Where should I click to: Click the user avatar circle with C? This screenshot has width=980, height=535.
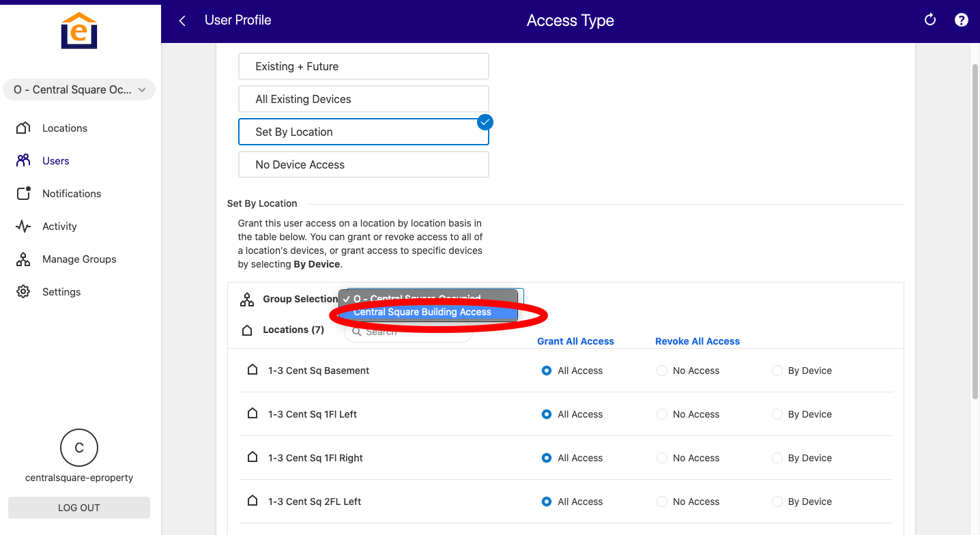point(79,448)
